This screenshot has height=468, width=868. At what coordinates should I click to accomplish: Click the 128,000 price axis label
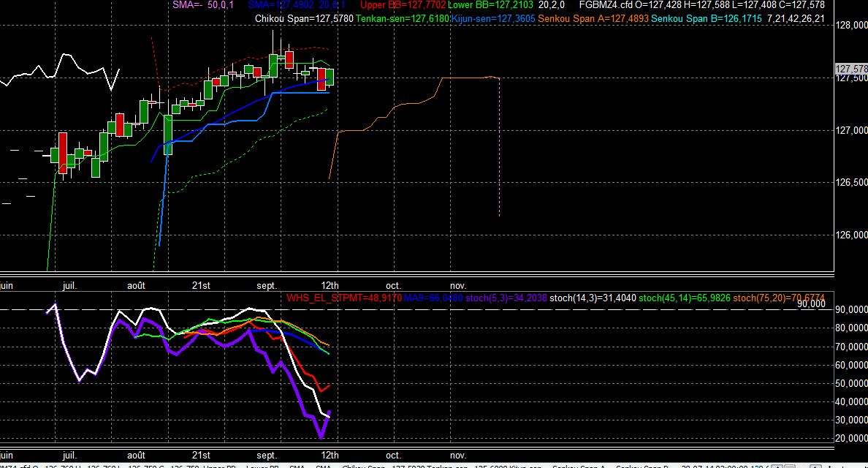[851, 26]
